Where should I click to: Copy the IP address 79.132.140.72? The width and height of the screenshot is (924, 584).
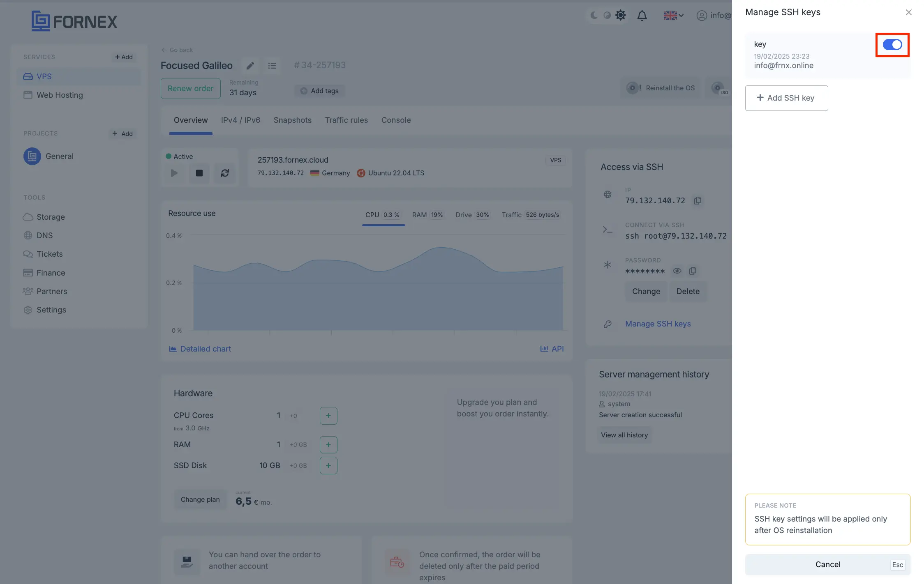click(x=697, y=200)
